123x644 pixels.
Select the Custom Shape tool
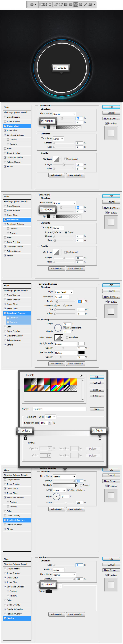(90, 5)
